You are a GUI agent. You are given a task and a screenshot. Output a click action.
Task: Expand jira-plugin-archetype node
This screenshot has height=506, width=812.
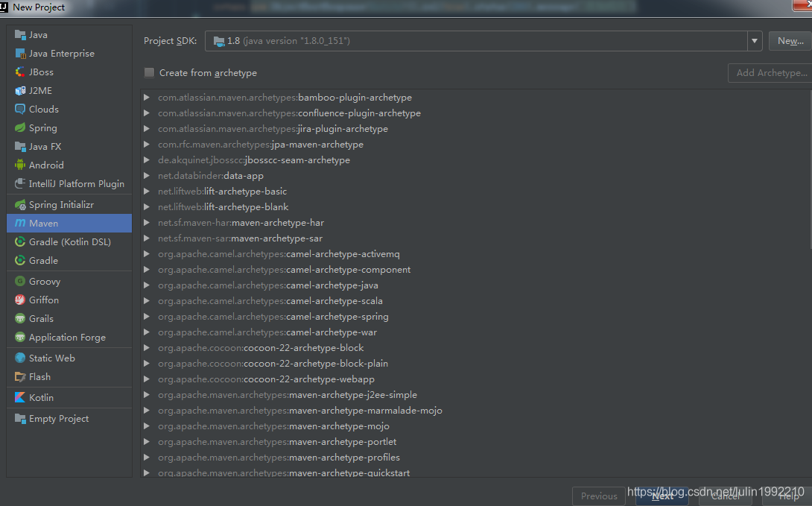tap(147, 128)
